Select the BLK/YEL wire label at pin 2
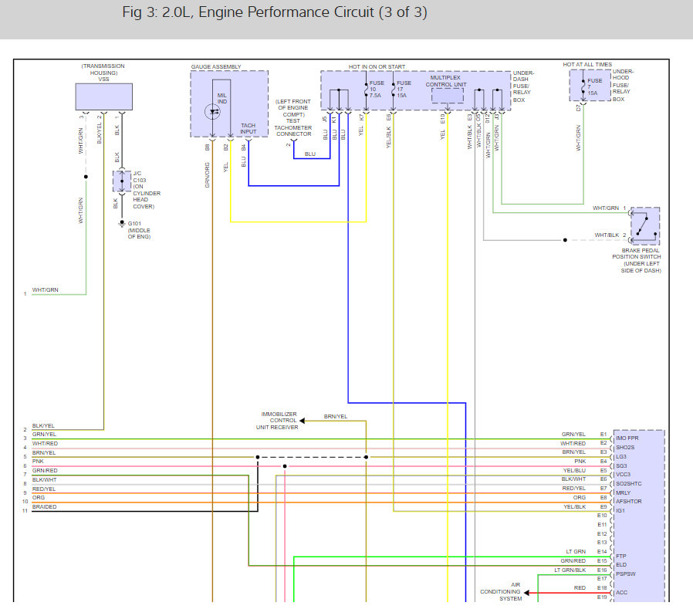 [43, 425]
